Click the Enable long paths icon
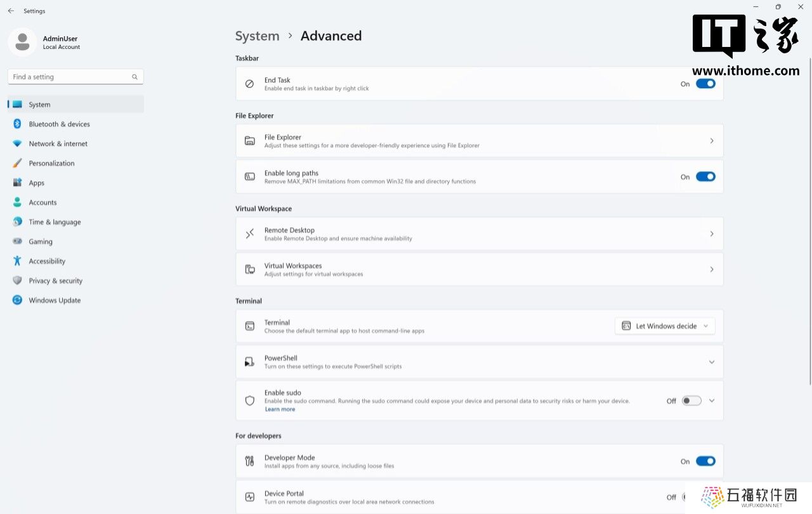Screen dimensions: 812x514 [x=250, y=176]
